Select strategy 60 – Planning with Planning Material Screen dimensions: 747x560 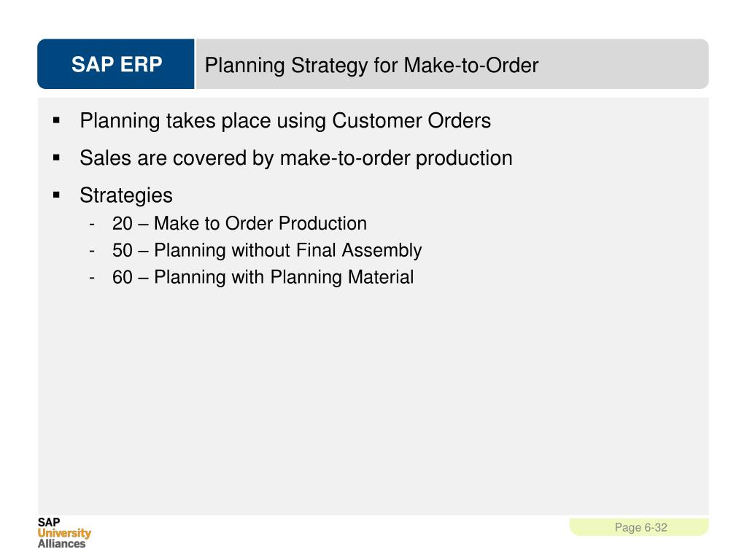point(263,277)
